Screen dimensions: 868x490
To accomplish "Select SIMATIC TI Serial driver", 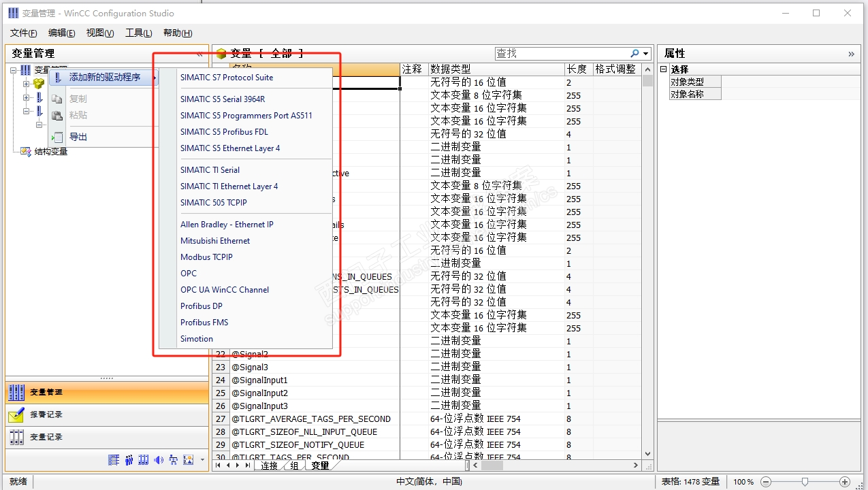I will 246,169.
